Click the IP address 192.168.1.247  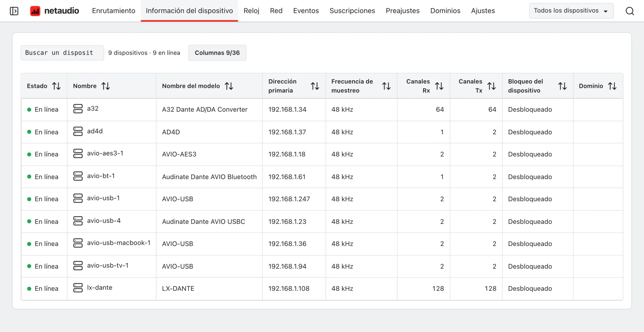[289, 199]
